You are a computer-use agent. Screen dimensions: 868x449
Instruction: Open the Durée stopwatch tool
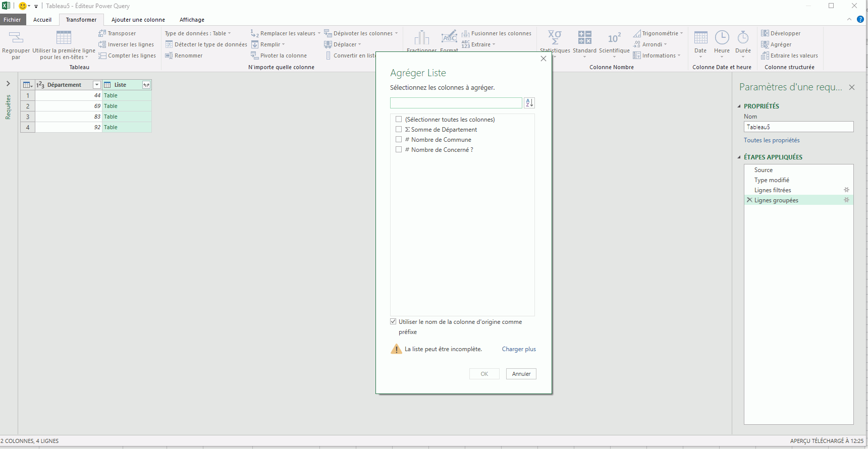point(743,38)
